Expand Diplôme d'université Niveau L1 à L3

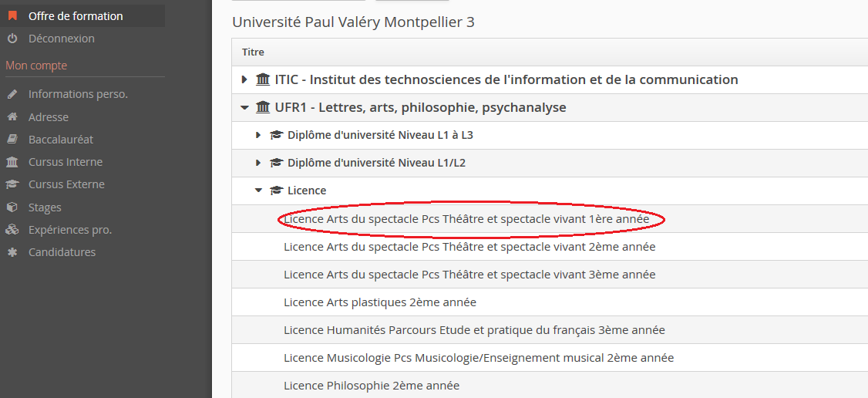(258, 135)
